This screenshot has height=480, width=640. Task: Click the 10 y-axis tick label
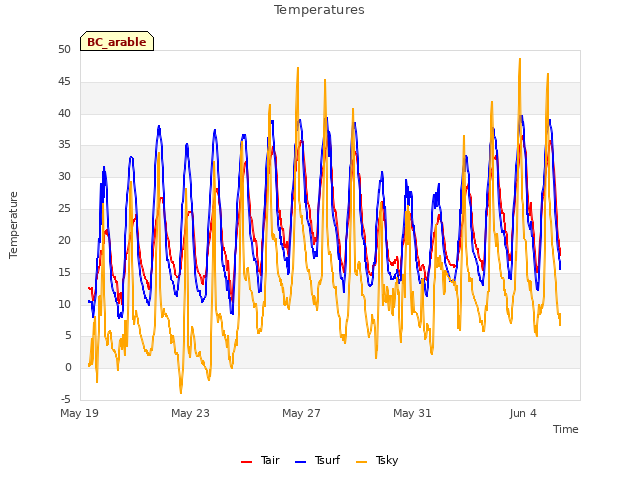(64, 304)
